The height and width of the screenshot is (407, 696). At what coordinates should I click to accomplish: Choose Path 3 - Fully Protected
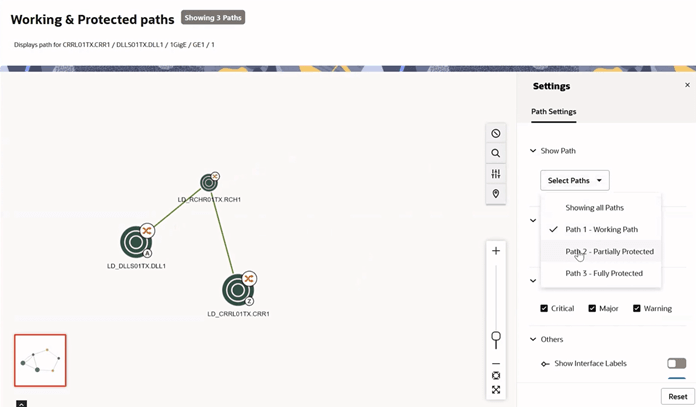[604, 273]
